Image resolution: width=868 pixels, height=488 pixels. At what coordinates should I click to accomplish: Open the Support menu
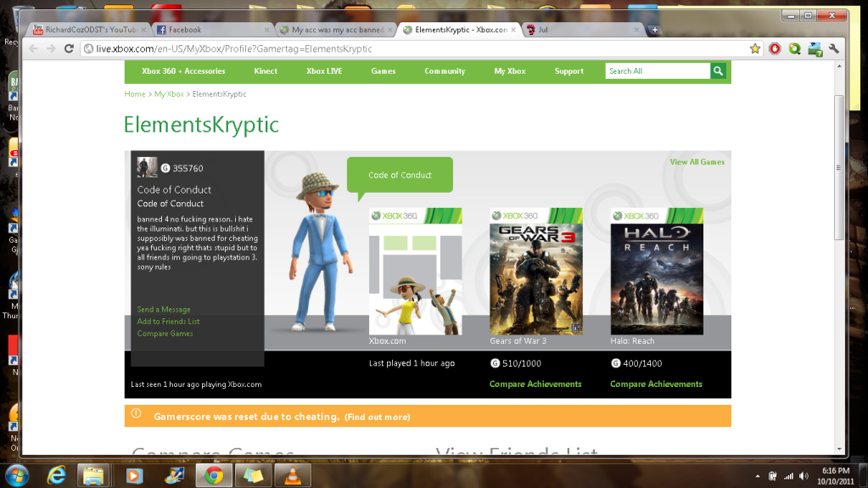click(x=569, y=71)
